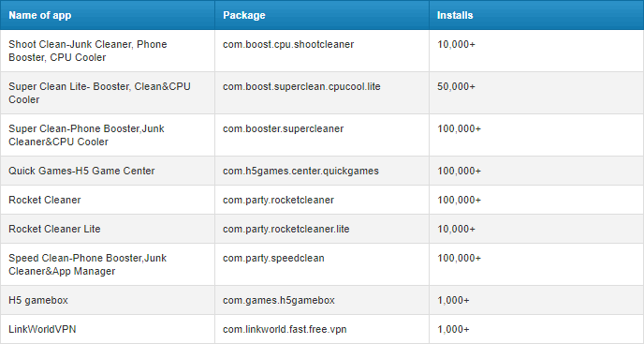Viewport: 644px width, 344px height.
Task: Click the Super Clean Lite app name cell
Action: (108, 93)
